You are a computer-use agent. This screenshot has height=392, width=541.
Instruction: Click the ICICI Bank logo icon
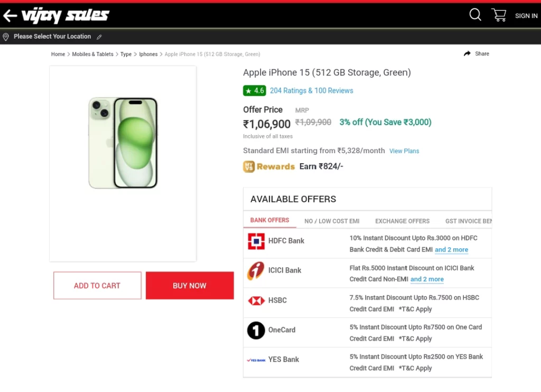(256, 270)
